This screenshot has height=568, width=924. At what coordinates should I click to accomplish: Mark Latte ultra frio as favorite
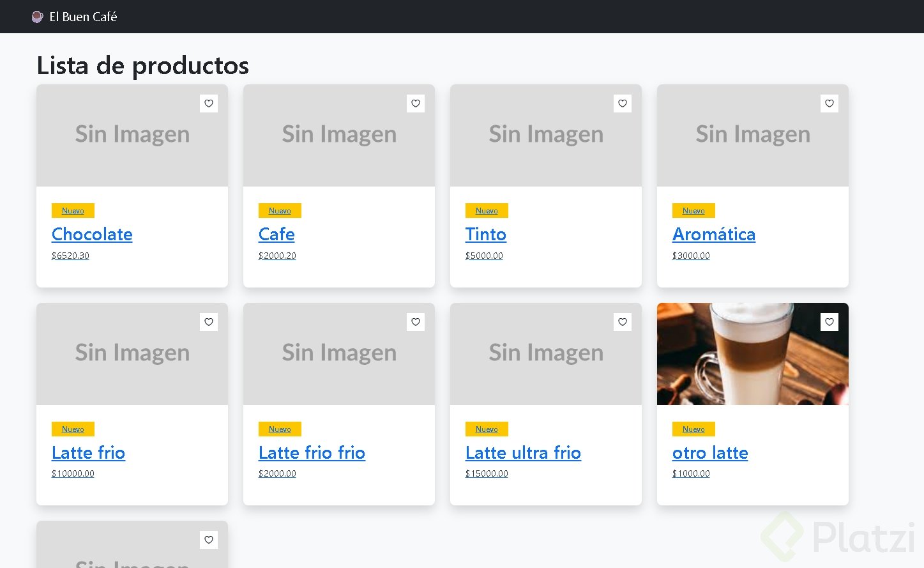623,322
